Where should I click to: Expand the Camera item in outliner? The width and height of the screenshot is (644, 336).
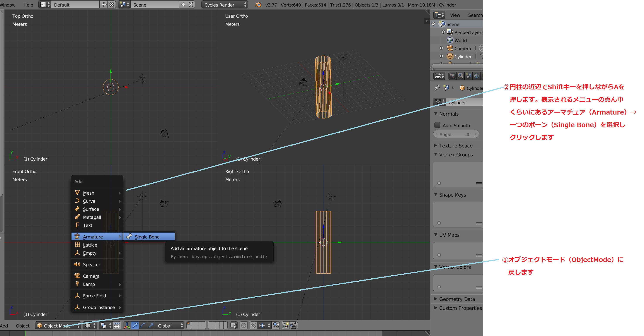[441, 48]
